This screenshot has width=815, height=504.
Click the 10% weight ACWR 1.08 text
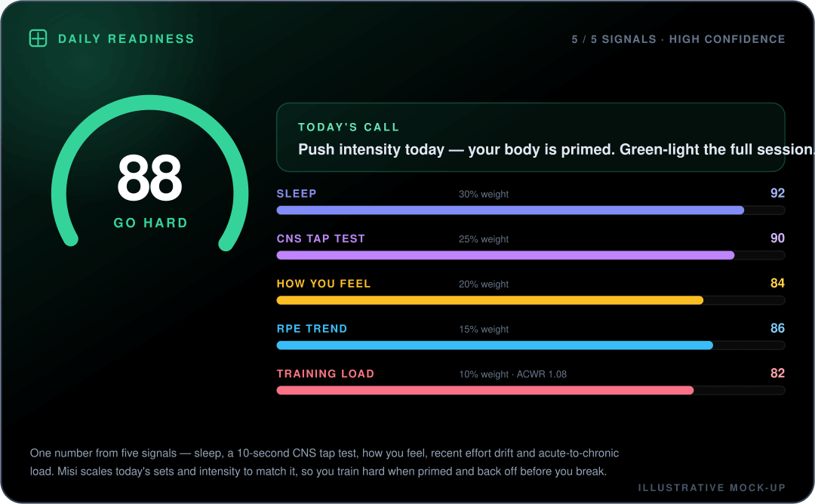coord(512,374)
